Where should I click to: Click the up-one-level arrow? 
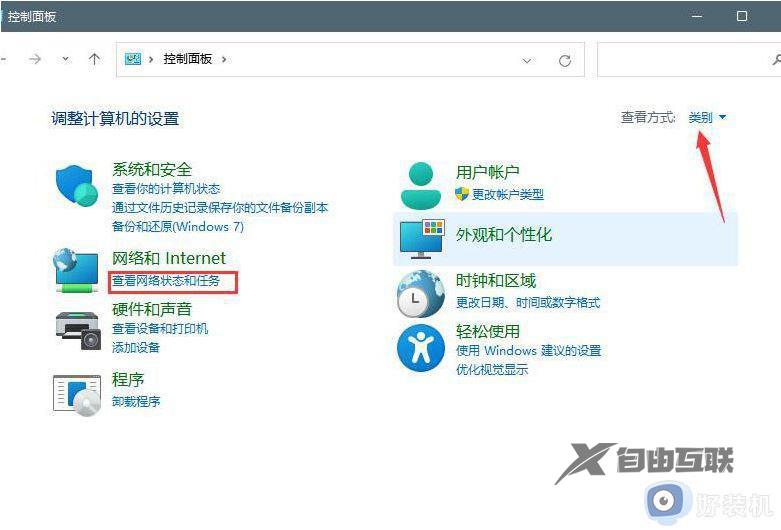click(x=94, y=59)
